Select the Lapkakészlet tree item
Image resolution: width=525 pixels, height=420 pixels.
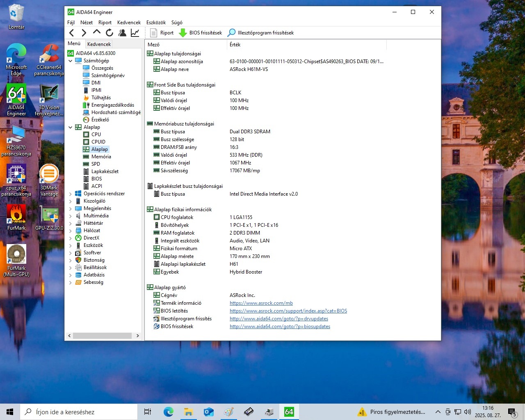pos(105,171)
